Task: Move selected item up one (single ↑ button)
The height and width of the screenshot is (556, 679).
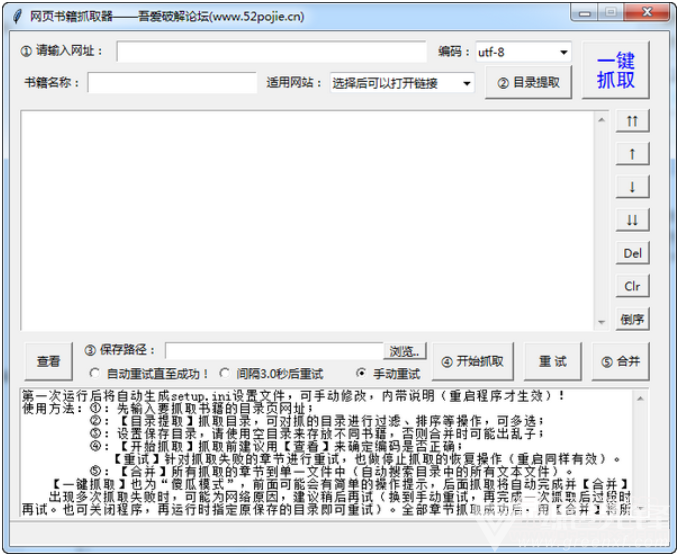Action: pyautogui.click(x=632, y=154)
